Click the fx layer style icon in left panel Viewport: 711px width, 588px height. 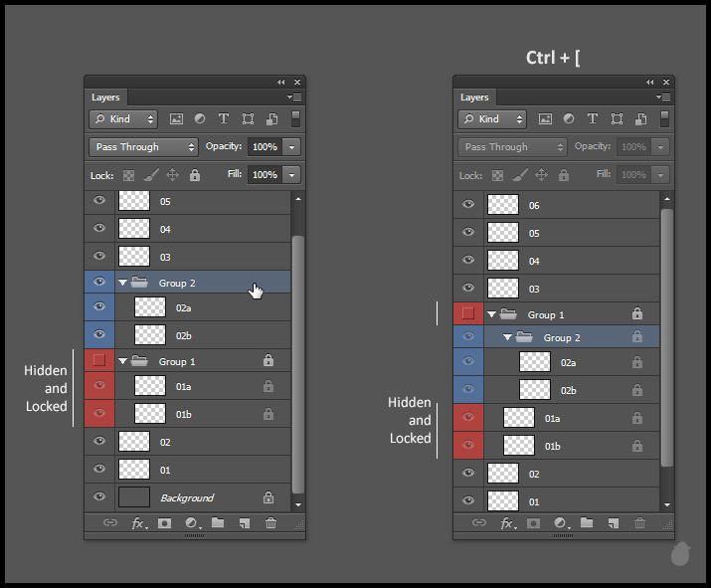tap(139, 522)
